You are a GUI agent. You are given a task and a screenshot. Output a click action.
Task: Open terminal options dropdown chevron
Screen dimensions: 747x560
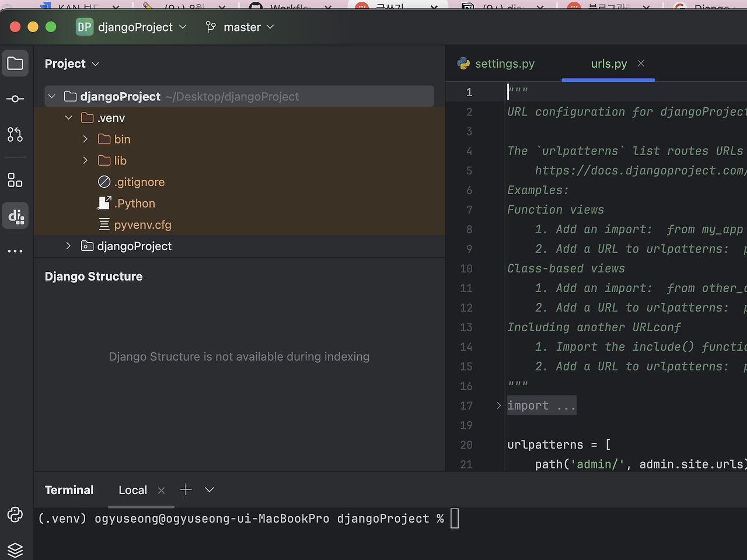(210, 489)
